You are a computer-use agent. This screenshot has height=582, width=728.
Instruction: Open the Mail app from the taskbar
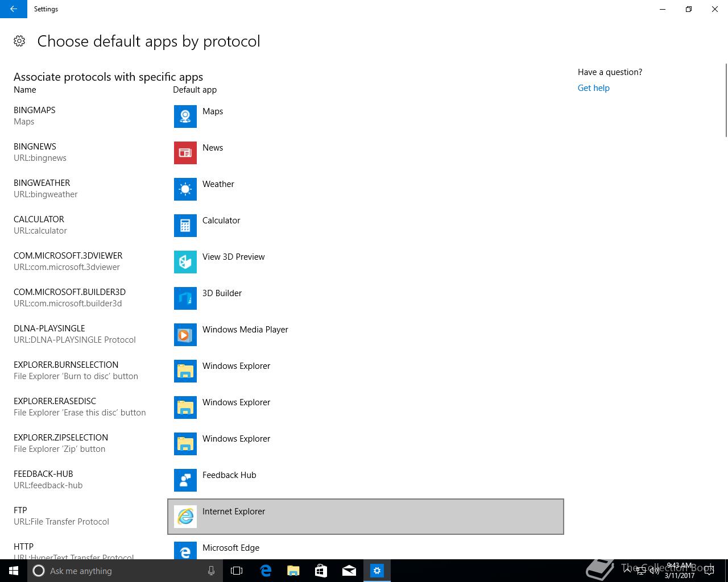(x=349, y=571)
